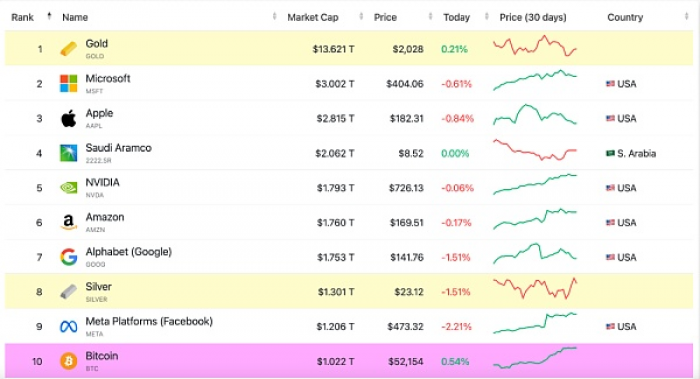Click the Today column header

tap(456, 17)
